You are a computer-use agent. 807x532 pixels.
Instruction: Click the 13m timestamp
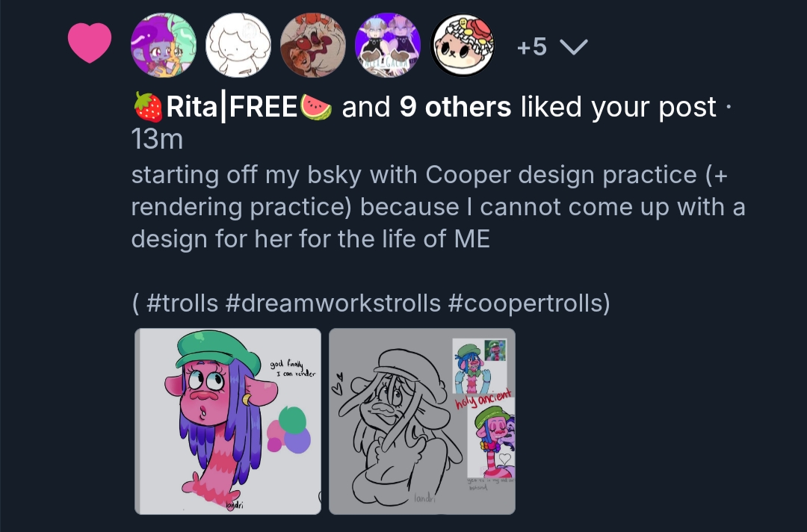pos(157,139)
